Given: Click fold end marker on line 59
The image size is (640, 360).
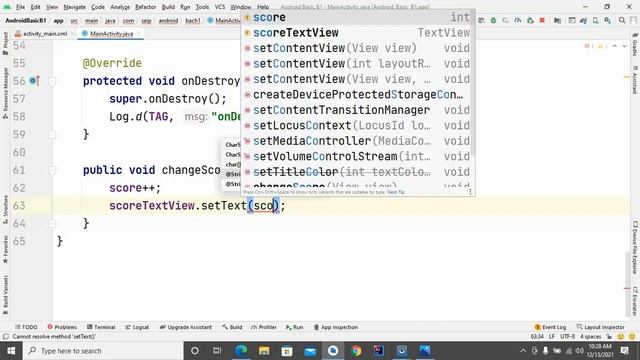Looking at the screenshot, I should point(52,135).
